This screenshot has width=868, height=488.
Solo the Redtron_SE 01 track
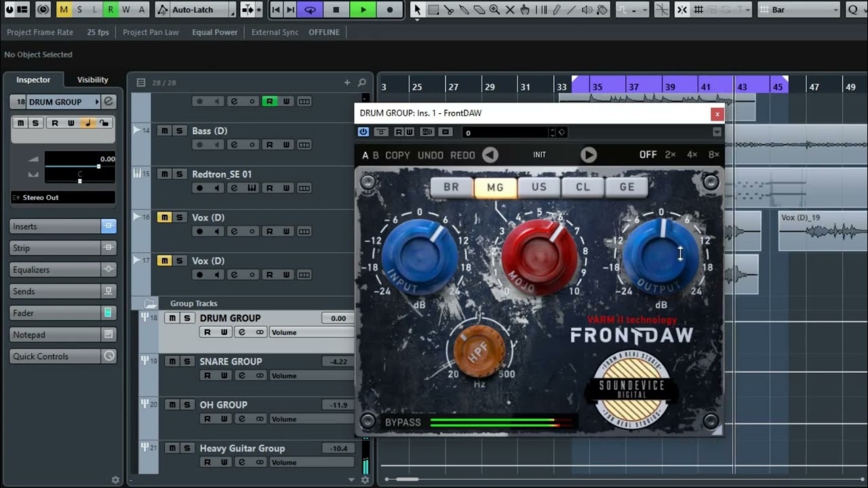coord(180,174)
